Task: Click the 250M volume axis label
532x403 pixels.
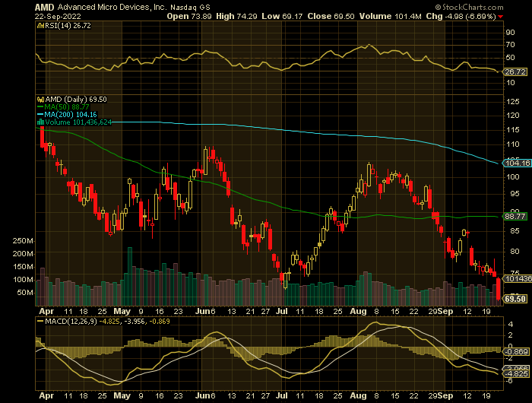Action: click(x=23, y=241)
